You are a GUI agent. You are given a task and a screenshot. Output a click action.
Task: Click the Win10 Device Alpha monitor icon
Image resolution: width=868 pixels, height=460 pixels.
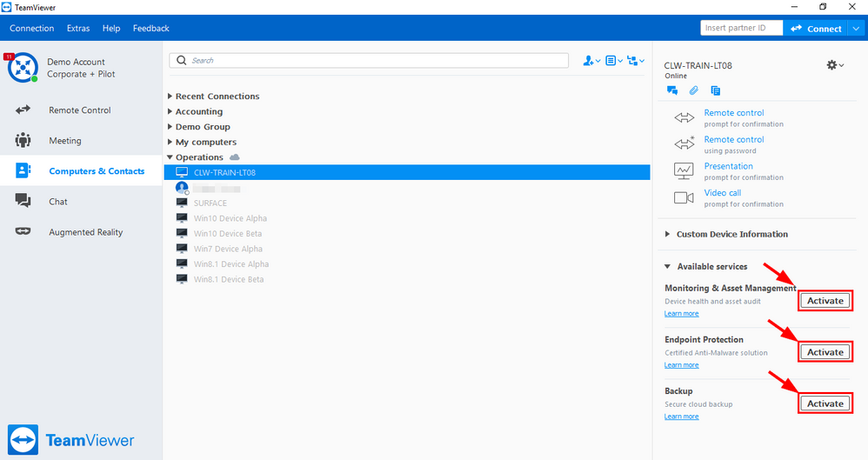pyautogui.click(x=182, y=218)
